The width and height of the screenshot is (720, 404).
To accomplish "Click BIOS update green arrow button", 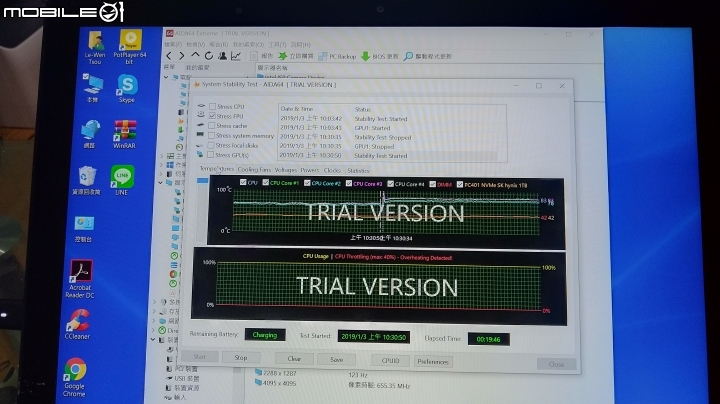I will tap(380, 56).
